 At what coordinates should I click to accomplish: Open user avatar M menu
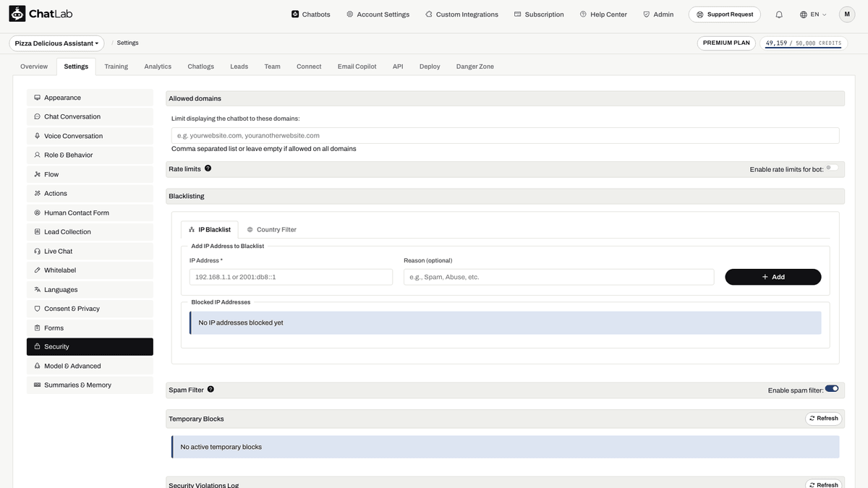(847, 14)
